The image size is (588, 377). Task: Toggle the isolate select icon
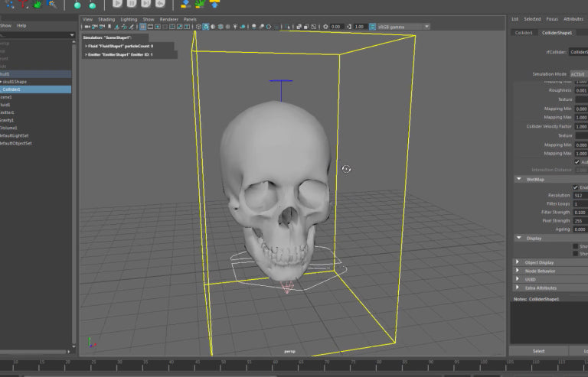287,27
